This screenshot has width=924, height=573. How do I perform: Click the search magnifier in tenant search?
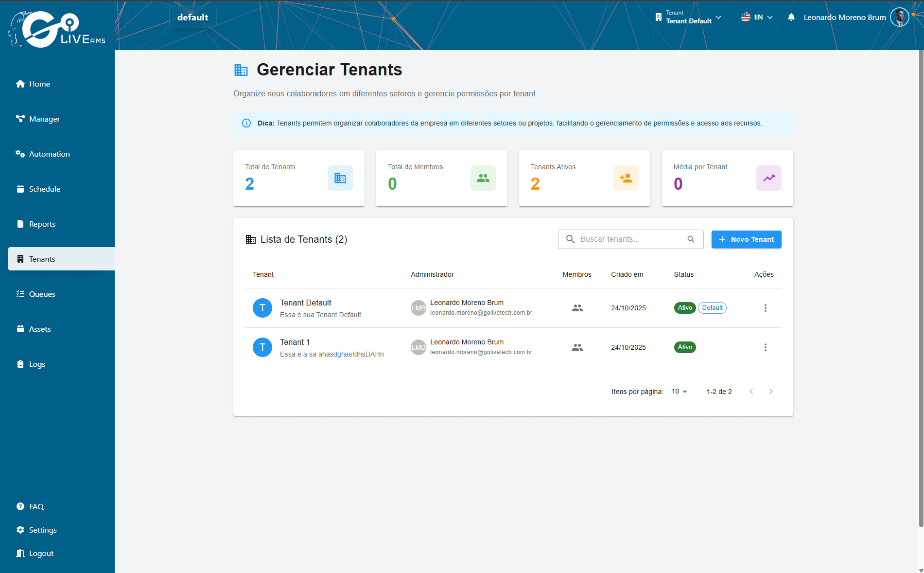tap(691, 239)
